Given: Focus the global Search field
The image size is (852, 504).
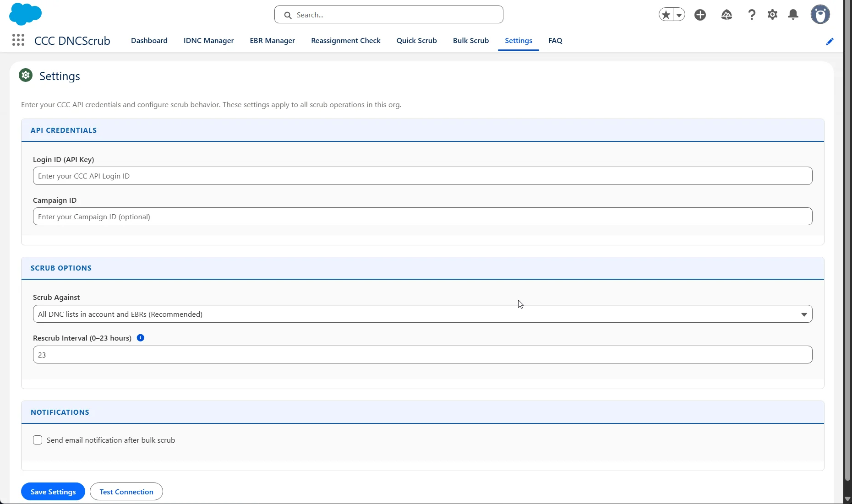Looking at the screenshot, I should click(389, 15).
